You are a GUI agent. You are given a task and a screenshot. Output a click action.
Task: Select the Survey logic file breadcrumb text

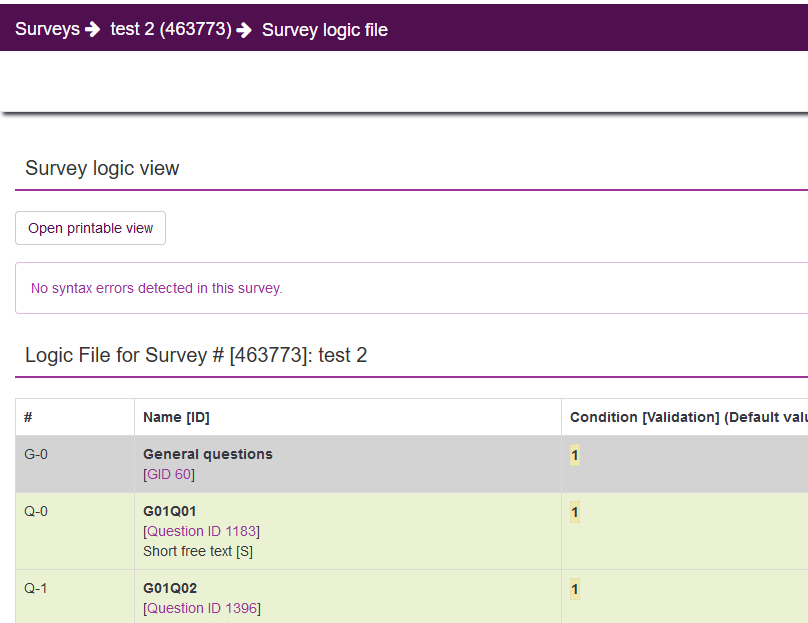coord(324,30)
